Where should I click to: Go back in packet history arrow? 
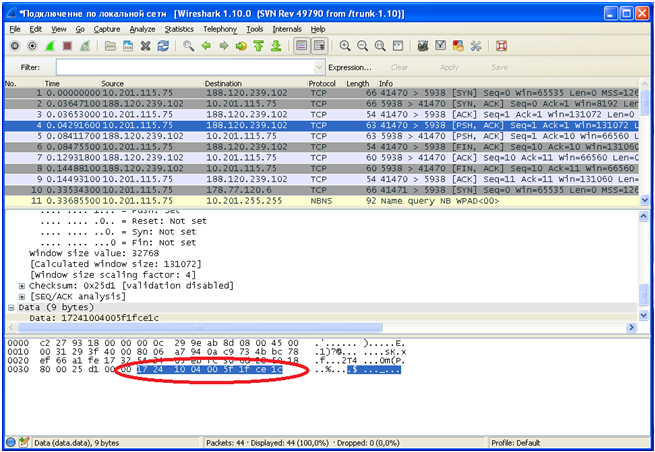coord(206,46)
